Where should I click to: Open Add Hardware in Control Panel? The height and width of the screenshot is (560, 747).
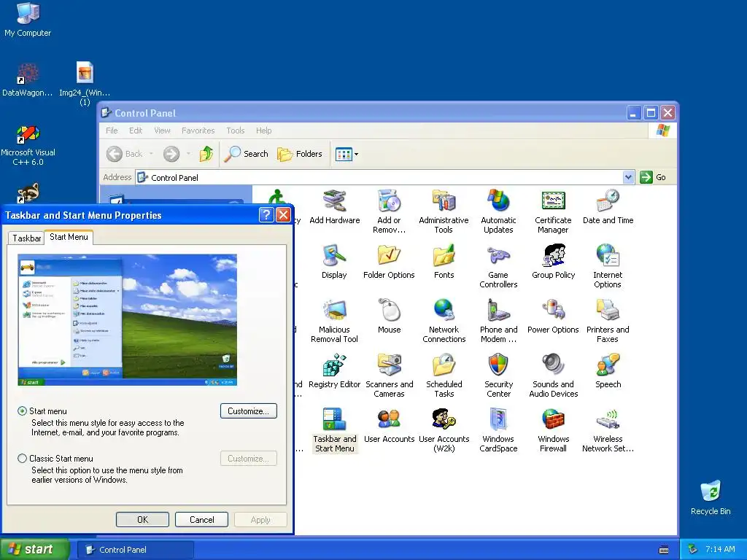click(334, 208)
